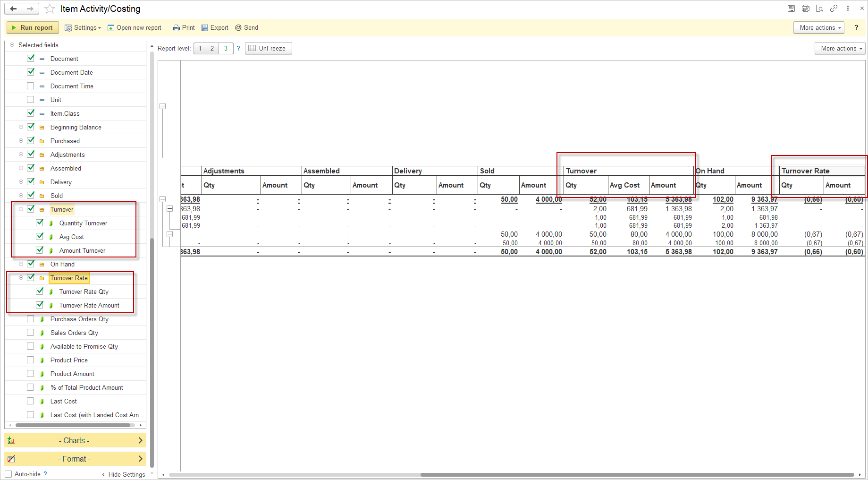Click the favorite star icon
868x480 pixels.
tap(50, 9)
